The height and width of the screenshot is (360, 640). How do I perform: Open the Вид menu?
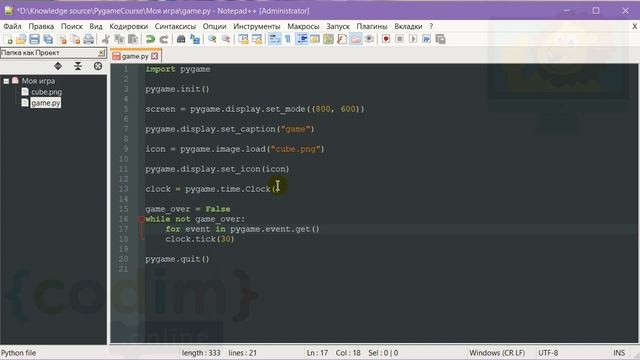[x=96, y=26]
